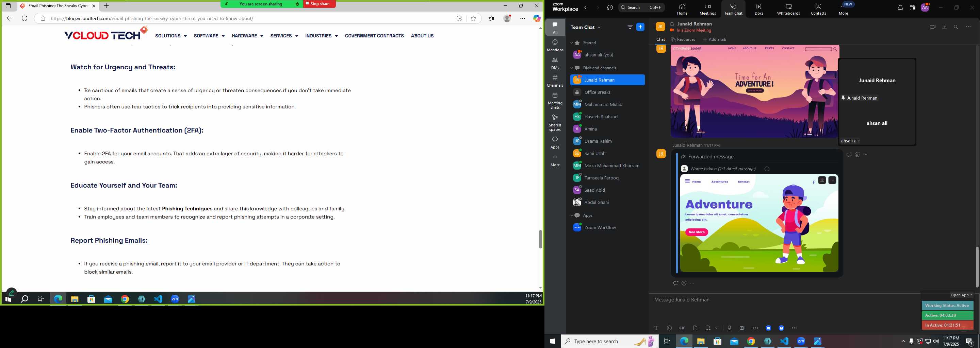Collapse the Starred section
The image size is (980, 348).
(571, 43)
